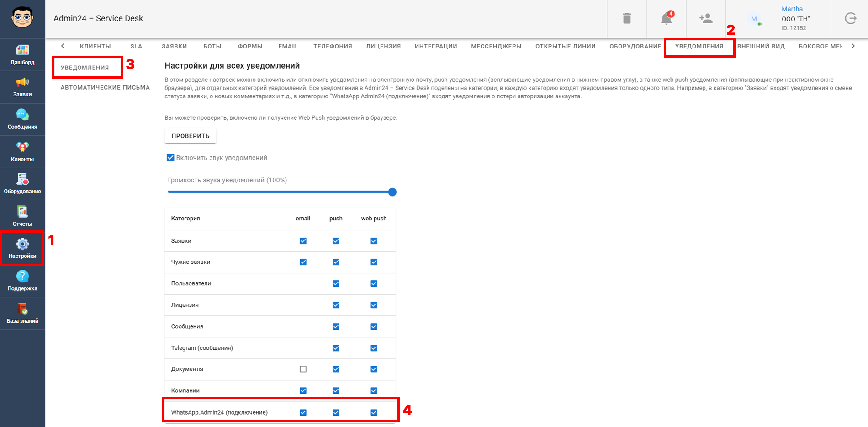Uncheck the email checkbox for Заявки
The height and width of the screenshot is (427, 868).
[x=303, y=241]
